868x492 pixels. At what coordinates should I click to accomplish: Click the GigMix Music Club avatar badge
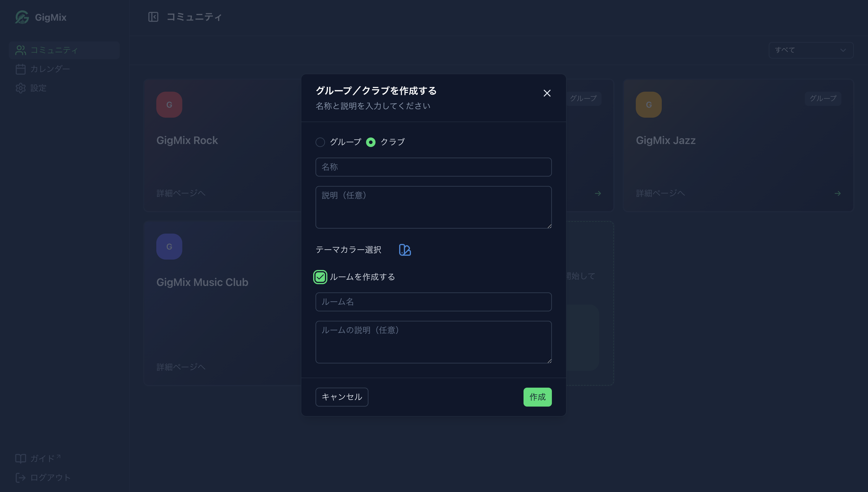tap(169, 247)
